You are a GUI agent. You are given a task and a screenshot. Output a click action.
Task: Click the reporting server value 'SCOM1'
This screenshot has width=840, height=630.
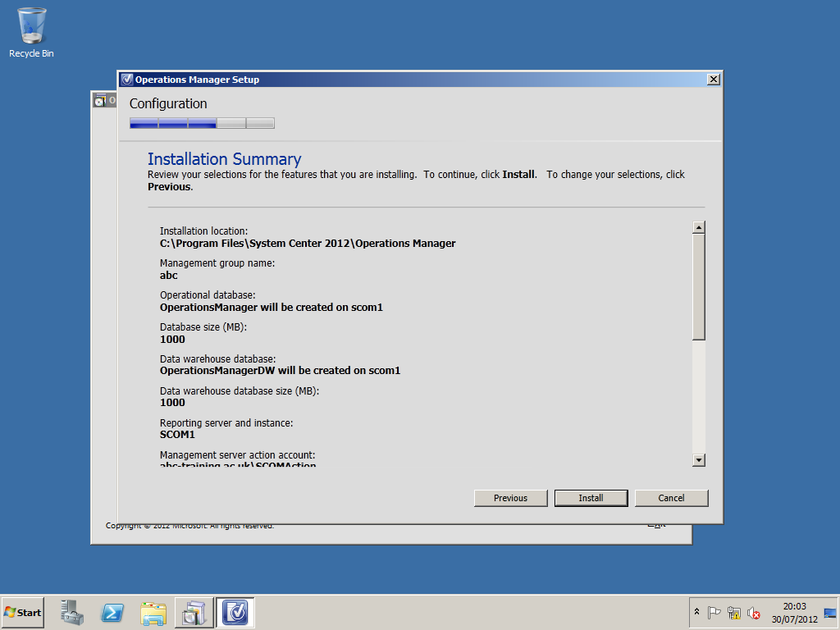coord(177,435)
